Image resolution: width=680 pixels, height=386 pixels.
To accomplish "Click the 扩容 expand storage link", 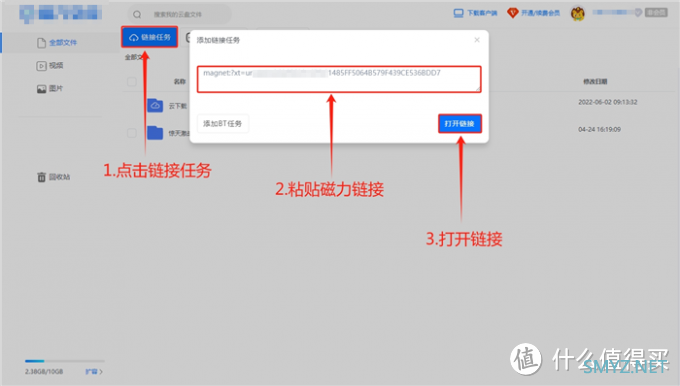I will coord(94,372).
